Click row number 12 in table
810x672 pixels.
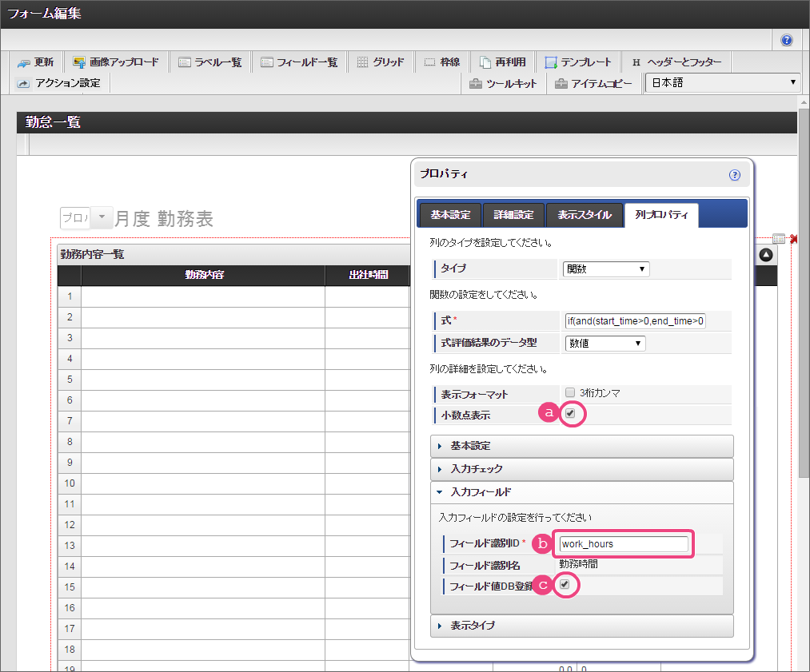coord(70,525)
